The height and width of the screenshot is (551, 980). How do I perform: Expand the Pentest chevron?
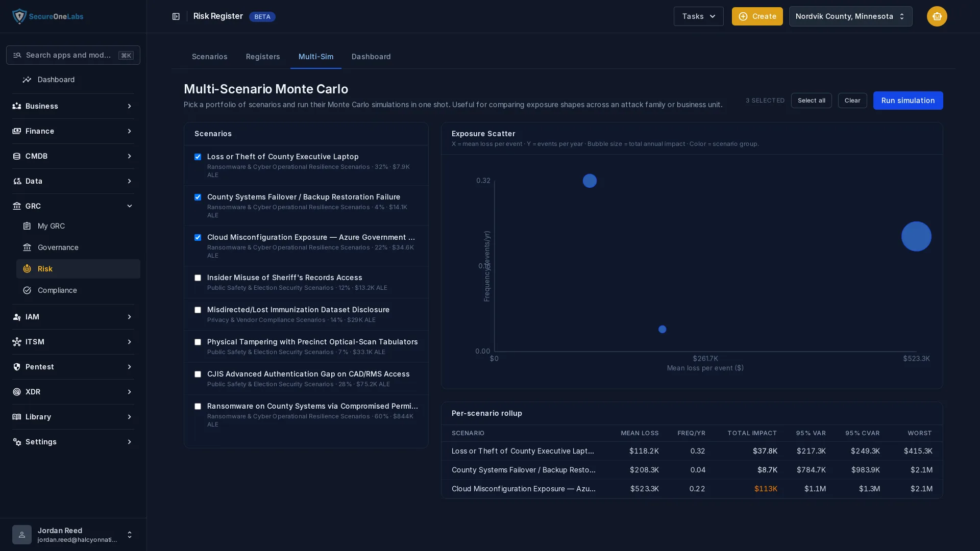coord(129,367)
